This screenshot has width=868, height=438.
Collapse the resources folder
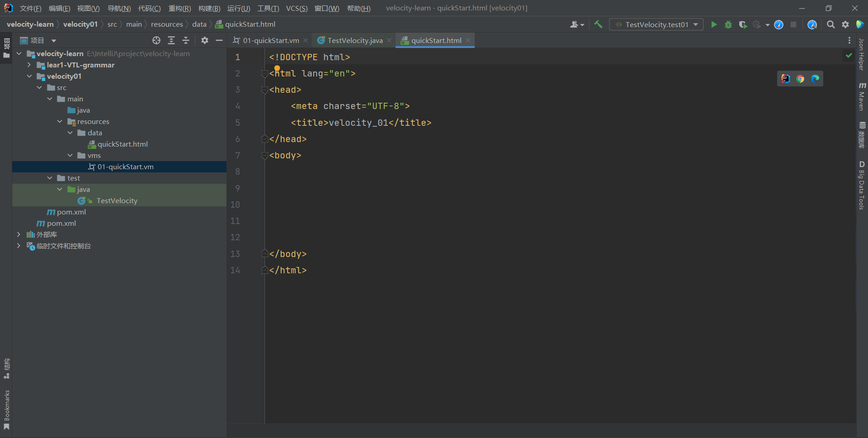[x=60, y=121]
